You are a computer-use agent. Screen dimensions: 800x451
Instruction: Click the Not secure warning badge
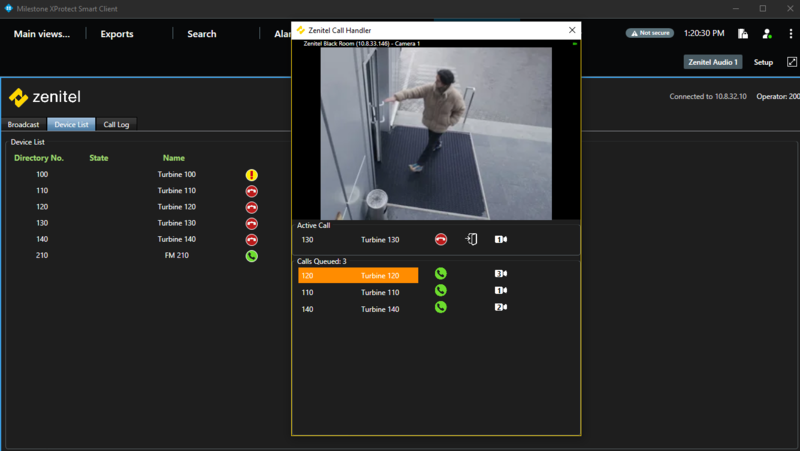click(x=650, y=33)
